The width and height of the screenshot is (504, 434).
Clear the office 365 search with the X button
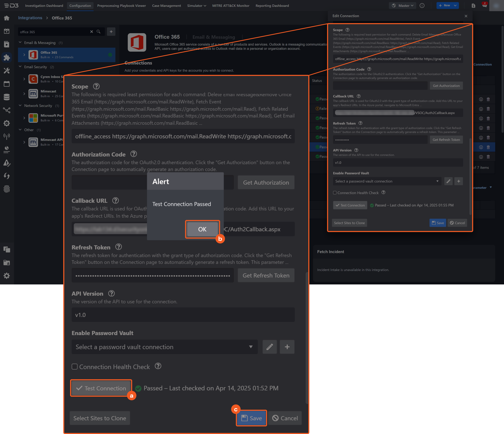click(91, 32)
